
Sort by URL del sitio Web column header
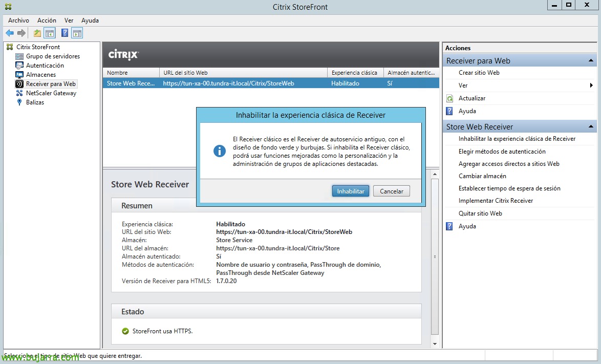pos(243,73)
